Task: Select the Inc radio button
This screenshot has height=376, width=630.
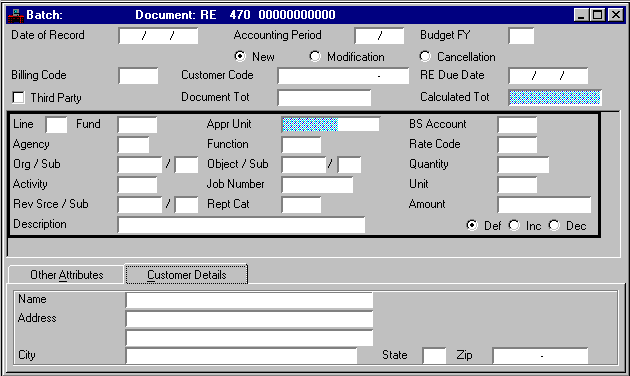Action: [514, 225]
